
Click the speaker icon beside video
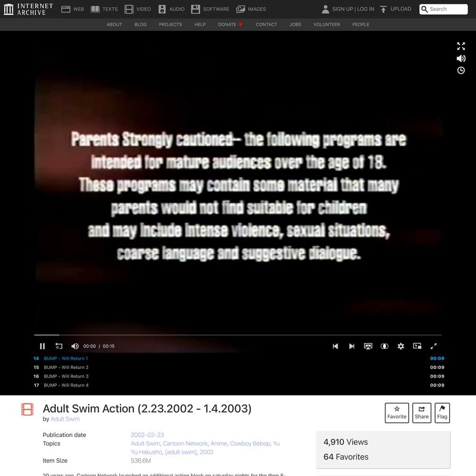click(x=461, y=58)
